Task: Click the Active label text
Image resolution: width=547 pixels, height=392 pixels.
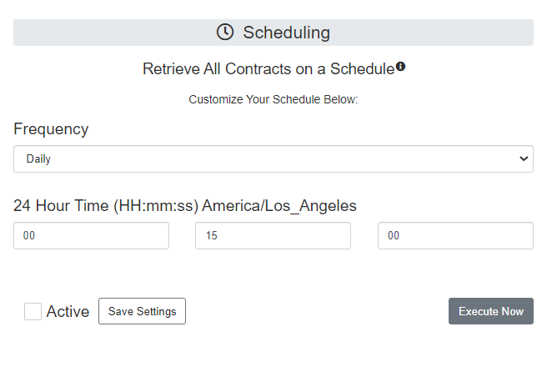Action: click(x=68, y=311)
